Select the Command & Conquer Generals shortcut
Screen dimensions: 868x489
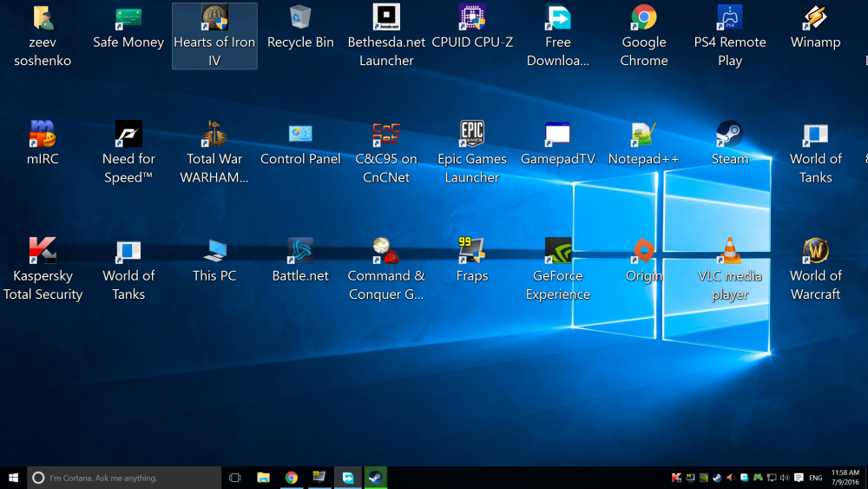(386, 269)
